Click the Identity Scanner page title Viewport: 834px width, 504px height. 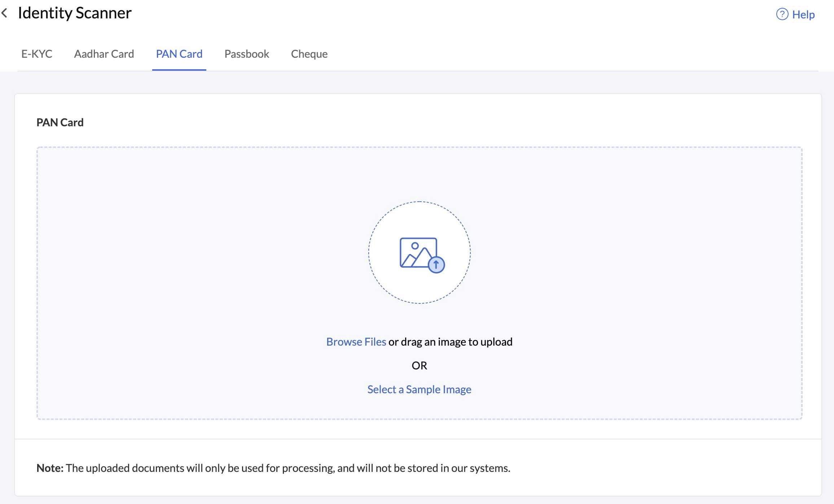pos(75,13)
